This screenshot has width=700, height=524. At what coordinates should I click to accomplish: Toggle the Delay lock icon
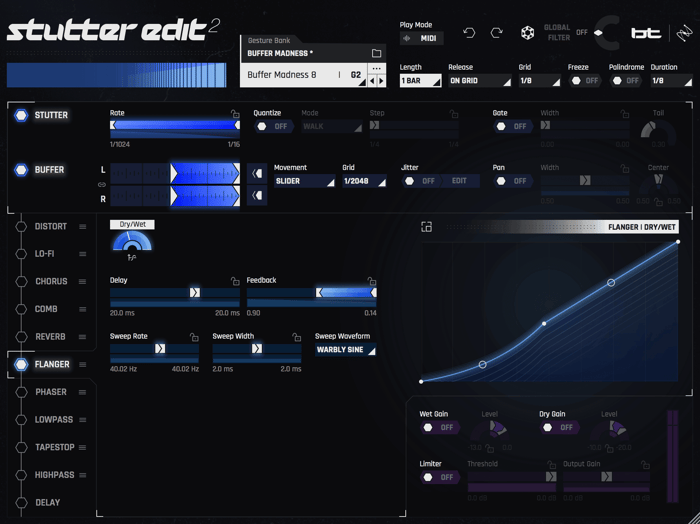coord(235,281)
